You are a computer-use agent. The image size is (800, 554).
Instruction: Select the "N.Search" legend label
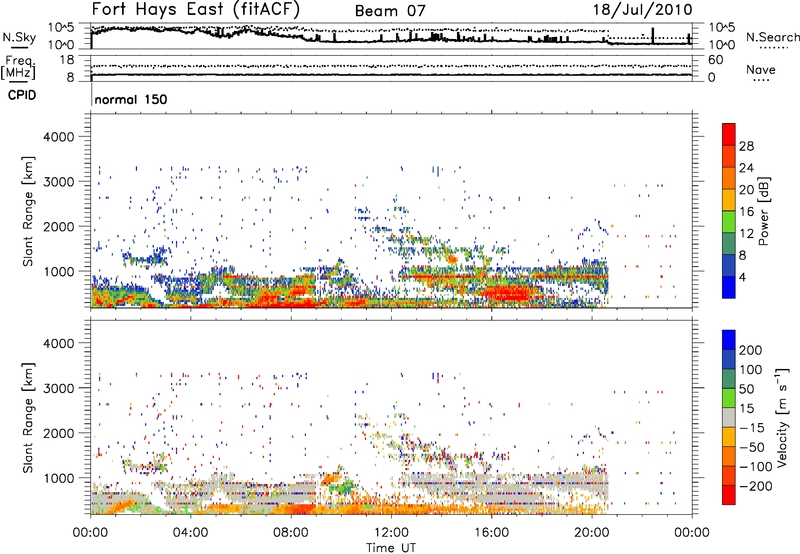pos(772,37)
